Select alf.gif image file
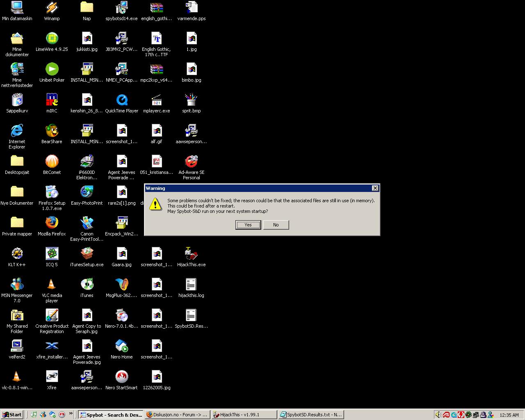Image resolution: width=525 pixels, height=420 pixels. [x=156, y=134]
